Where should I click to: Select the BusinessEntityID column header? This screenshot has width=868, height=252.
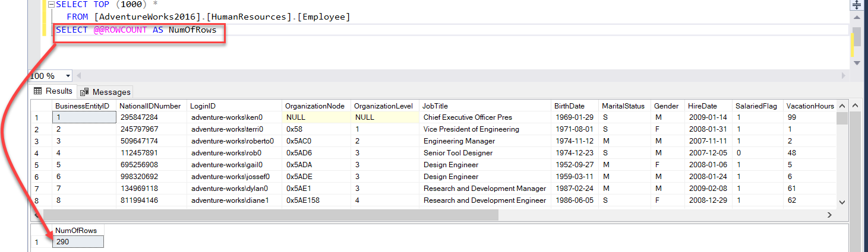[x=82, y=106]
